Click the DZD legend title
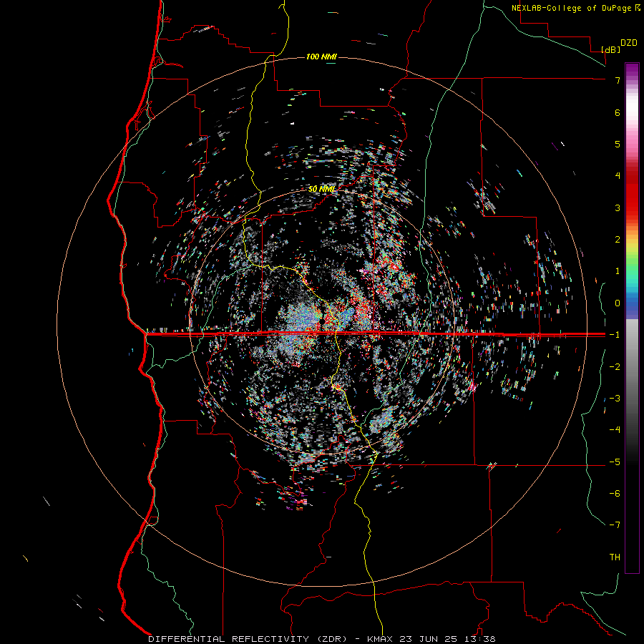The image size is (644, 644). [x=629, y=43]
